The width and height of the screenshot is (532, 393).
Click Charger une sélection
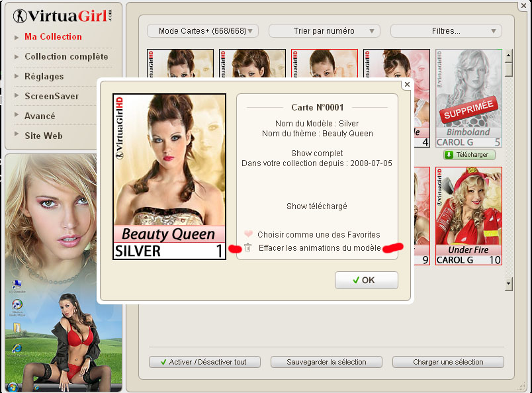448,362
